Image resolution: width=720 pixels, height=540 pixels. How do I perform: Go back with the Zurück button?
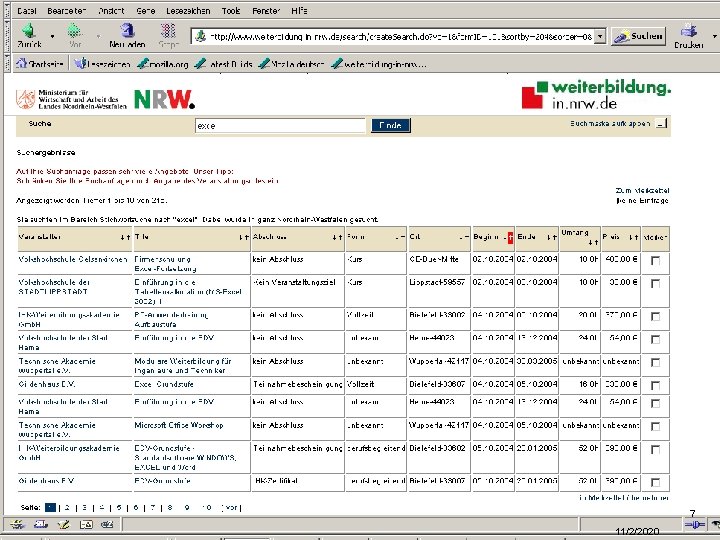pos(29,35)
